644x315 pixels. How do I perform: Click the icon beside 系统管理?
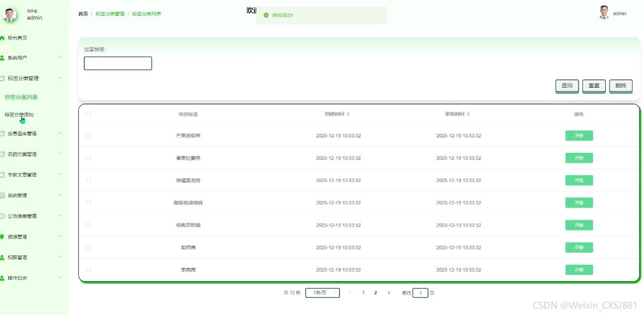point(3,195)
